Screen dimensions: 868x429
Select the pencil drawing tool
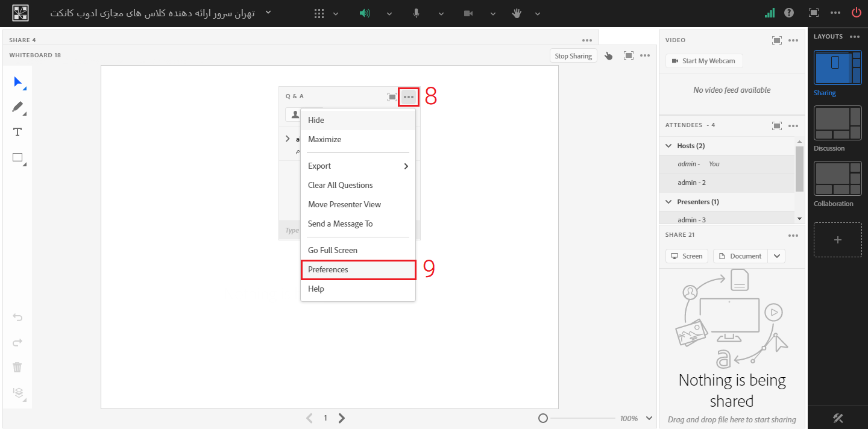18,107
